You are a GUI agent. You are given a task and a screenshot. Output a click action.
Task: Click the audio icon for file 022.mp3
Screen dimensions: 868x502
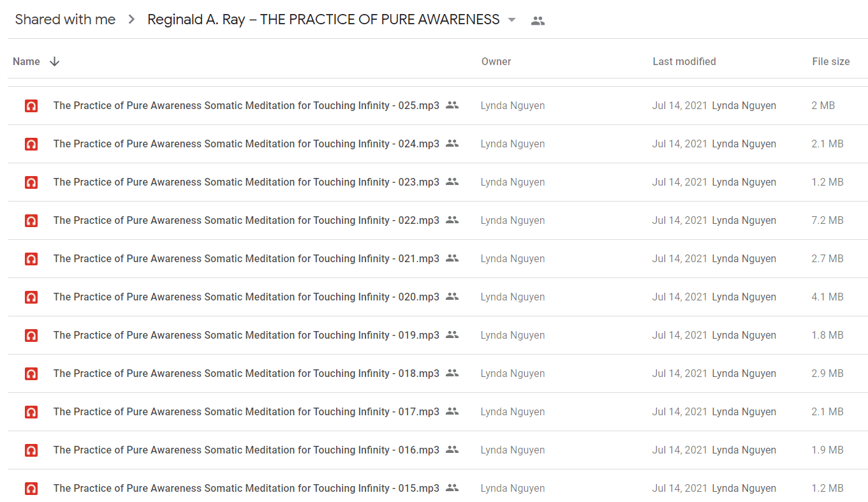pos(31,221)
